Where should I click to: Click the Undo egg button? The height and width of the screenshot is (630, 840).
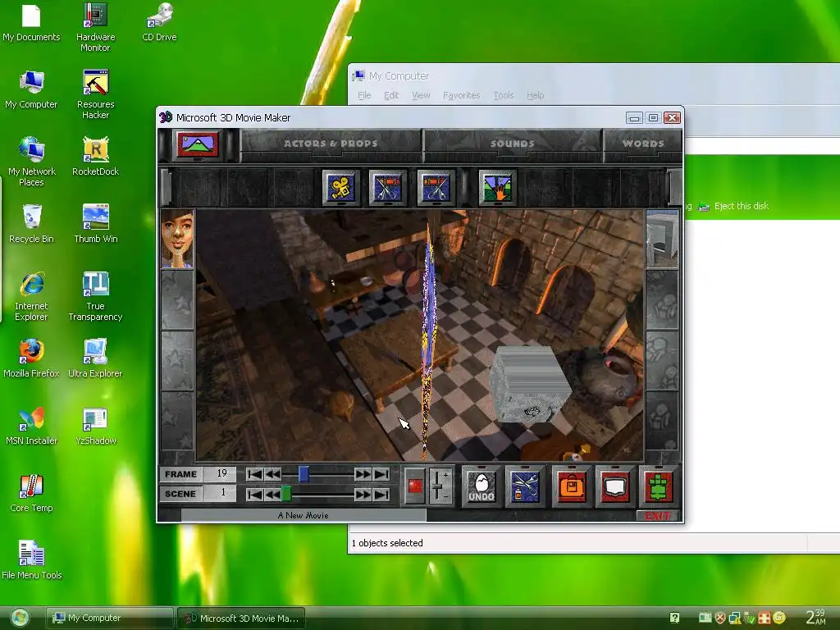[x=481, y=486]
